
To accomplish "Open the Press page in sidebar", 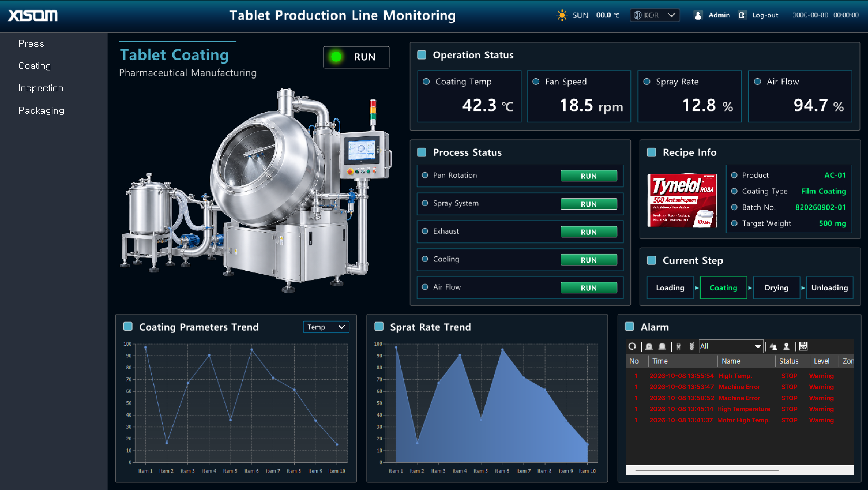I will point(31,43).
